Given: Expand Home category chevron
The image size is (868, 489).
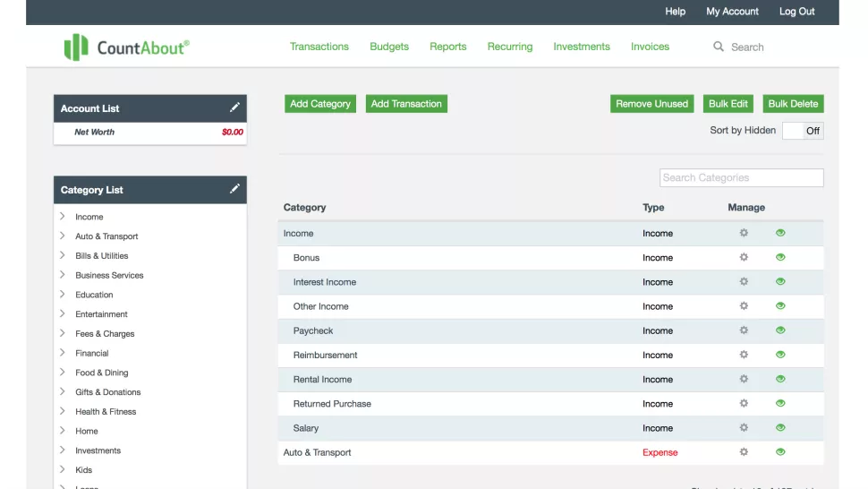Looking at the screenshot, I should pyautogui.click(x=63, y=430).
